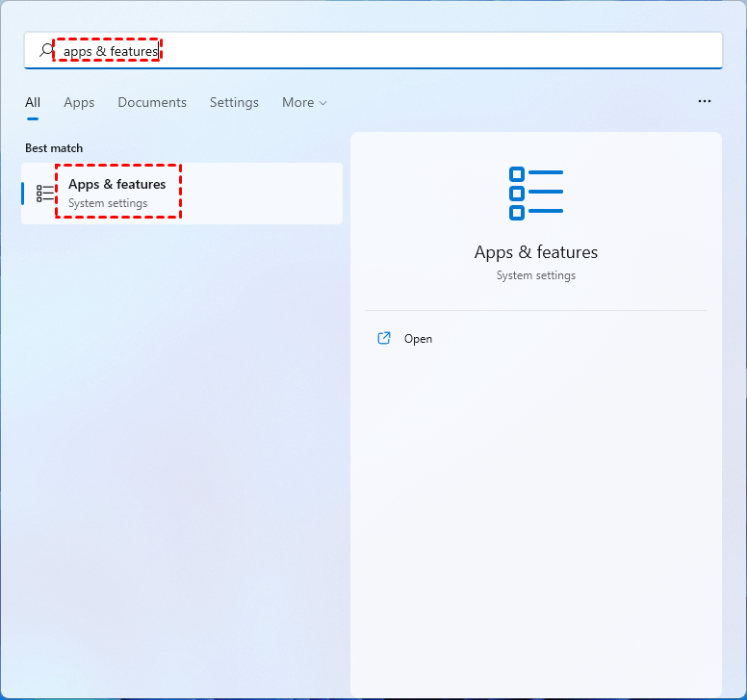Switch to the Settings filter tab
Viewport: 747px width, 700px height.
tap(234, 102)
